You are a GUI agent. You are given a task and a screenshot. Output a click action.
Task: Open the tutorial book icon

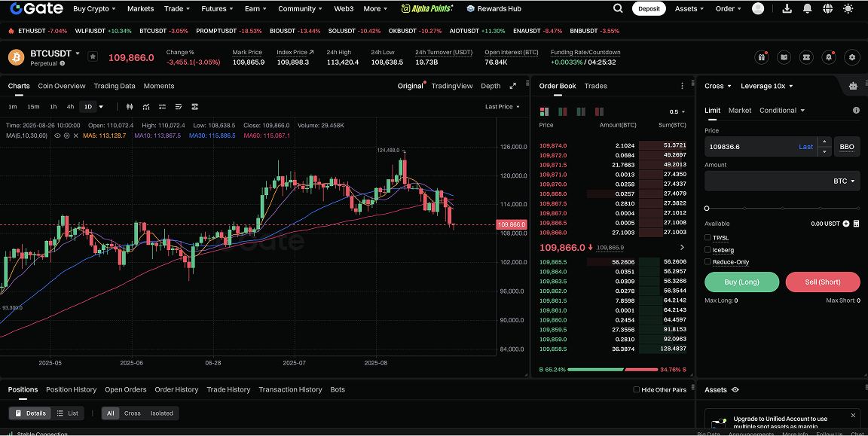(784, 57)
